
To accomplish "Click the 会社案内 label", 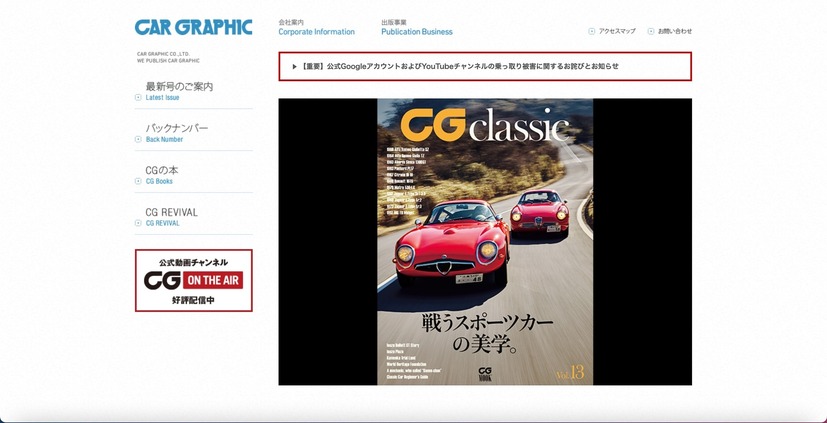I will (291, 23).
